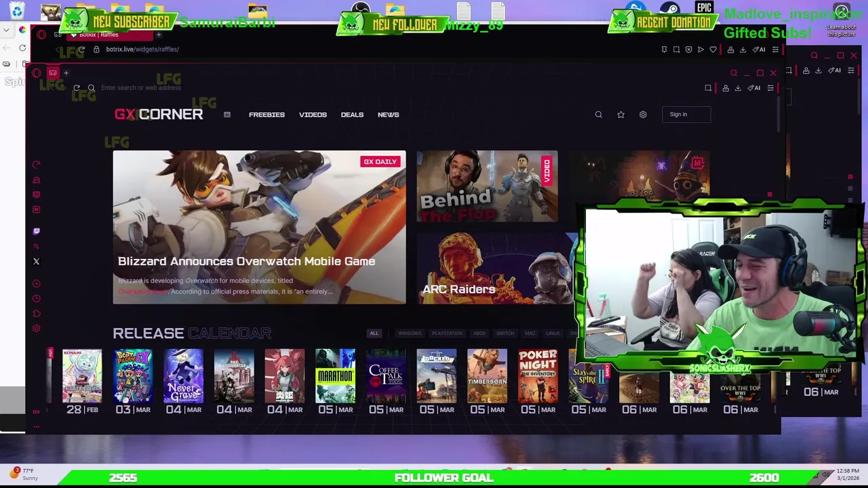
Task: Open the Recycle Bin desktop icon
Action: [x=17, y=10]
